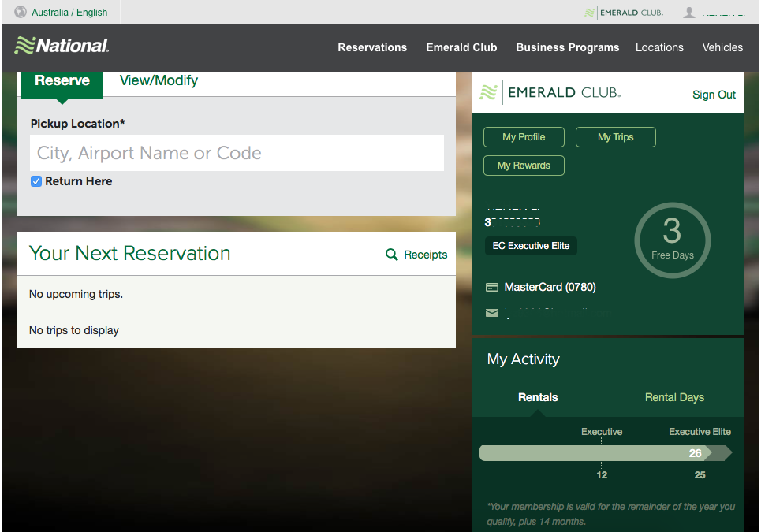Click the My Trips button

pyautogui.click(x=615, y=137)
